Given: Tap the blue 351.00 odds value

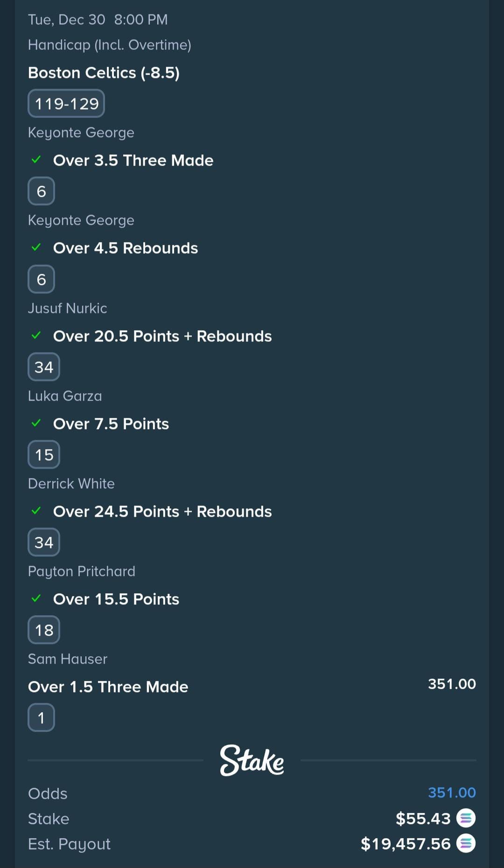Looking at the screenshot, I should [452, 792].
